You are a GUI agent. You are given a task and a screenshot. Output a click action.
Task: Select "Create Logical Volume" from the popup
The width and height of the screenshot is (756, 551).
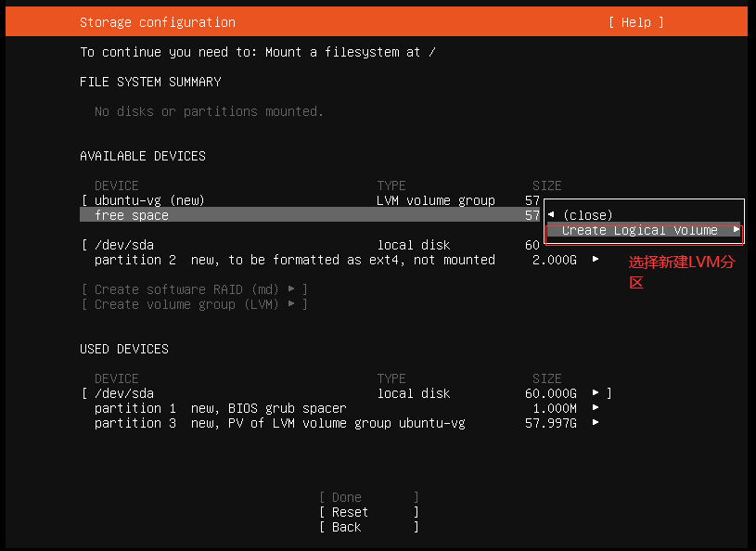[x=644, y=229]
